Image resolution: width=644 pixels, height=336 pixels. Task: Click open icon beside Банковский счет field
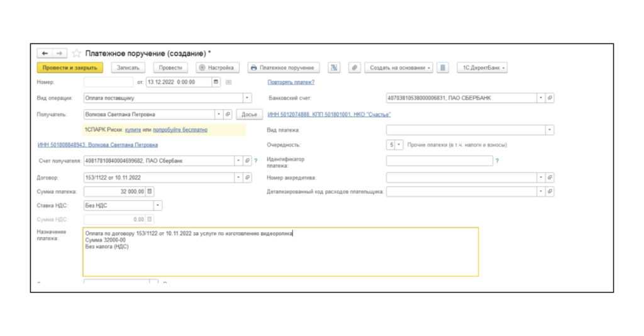[x=550, y=98]
